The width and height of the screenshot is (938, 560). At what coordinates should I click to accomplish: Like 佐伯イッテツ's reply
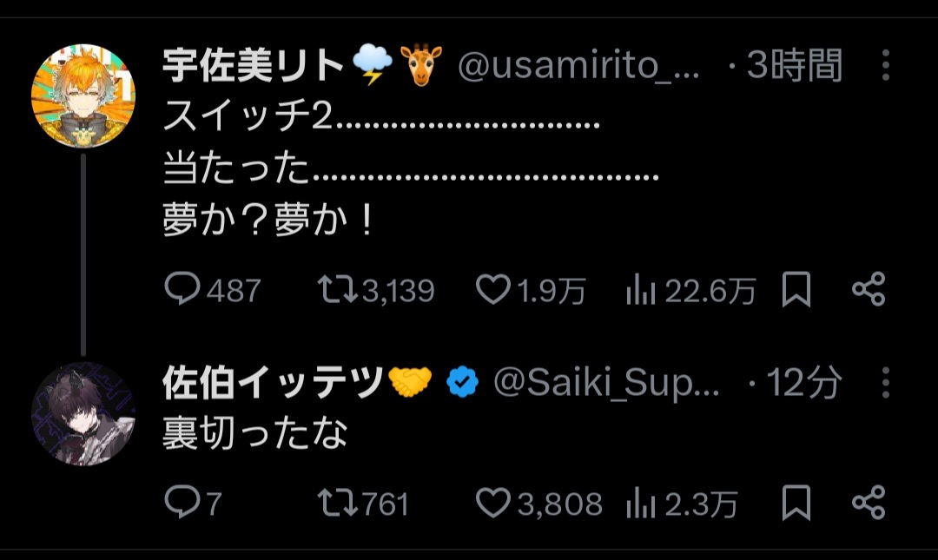click(494, 503)
